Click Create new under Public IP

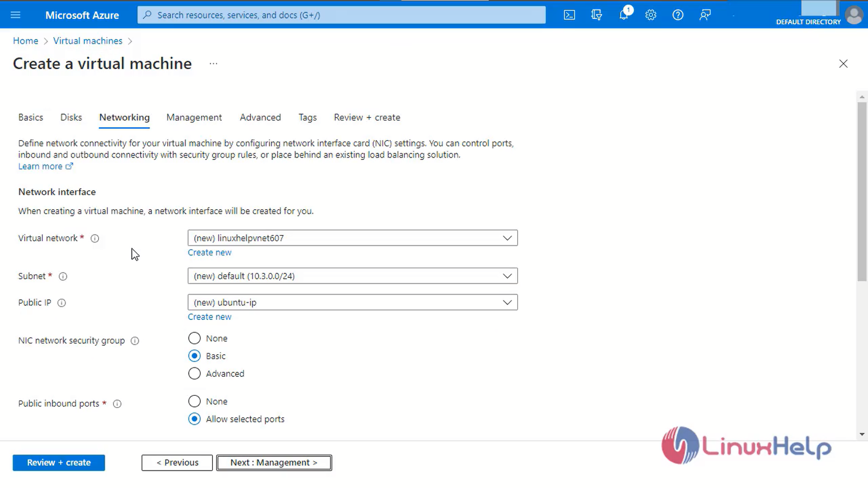click(x=210, y=317)
